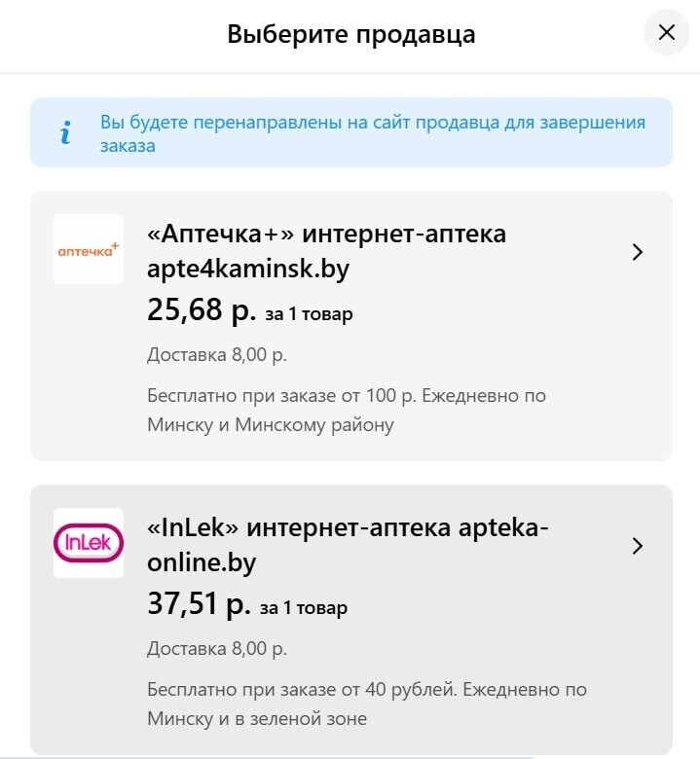Click the blue info icon in the banner
This screenshot has width=700, height=759.
65,133
